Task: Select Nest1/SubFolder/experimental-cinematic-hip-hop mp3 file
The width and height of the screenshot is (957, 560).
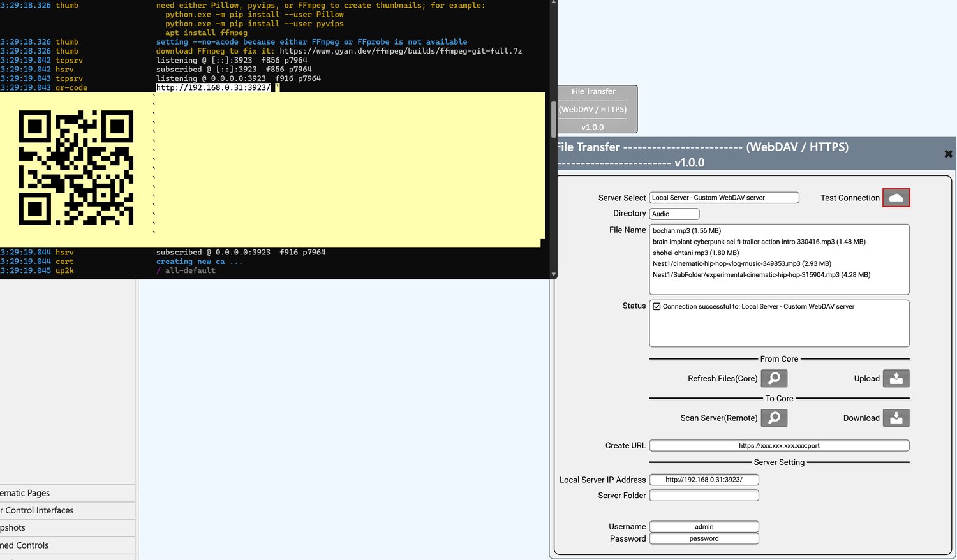Action: pyautogui.click(x=761, y=275)
